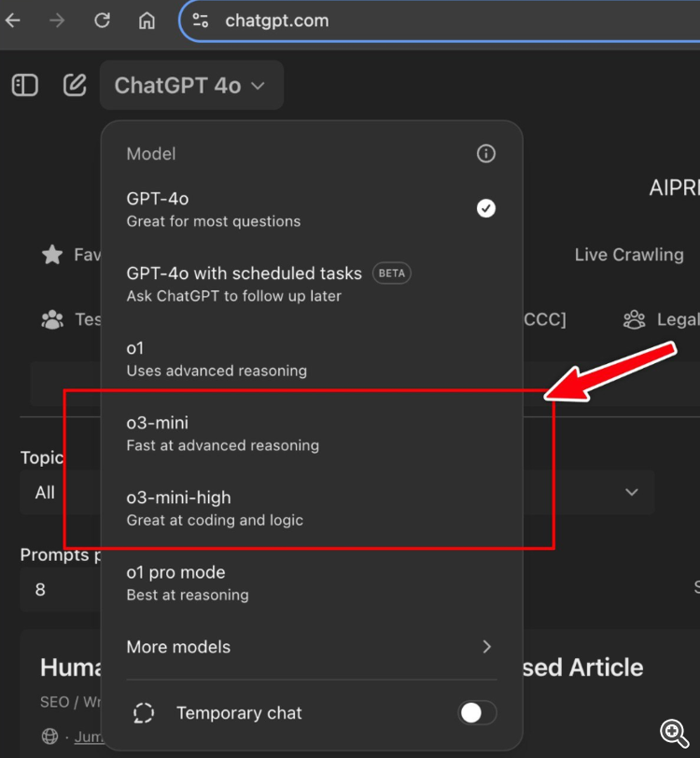700x758 pixels.
Task: Click the browser forward arrow
Action: point(57,21)
